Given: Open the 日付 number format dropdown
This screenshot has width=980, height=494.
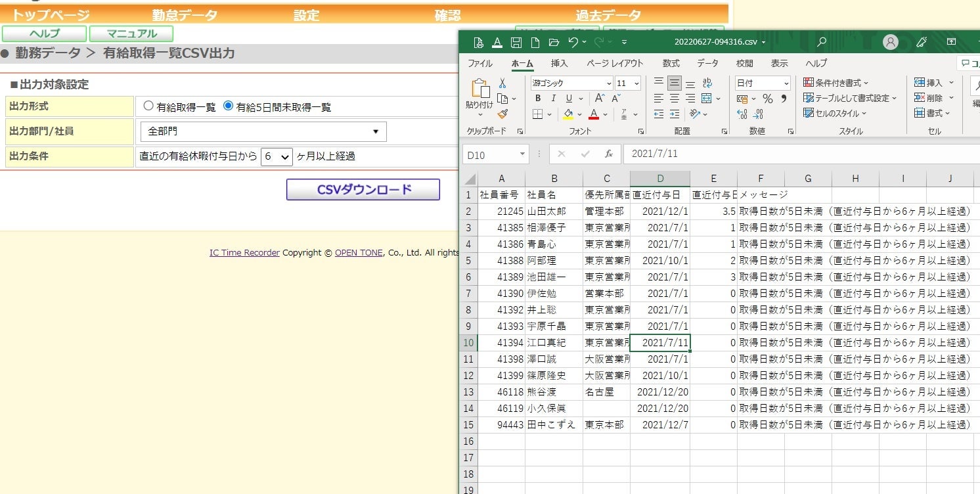Looking at the screenshot, I should 786,83.
